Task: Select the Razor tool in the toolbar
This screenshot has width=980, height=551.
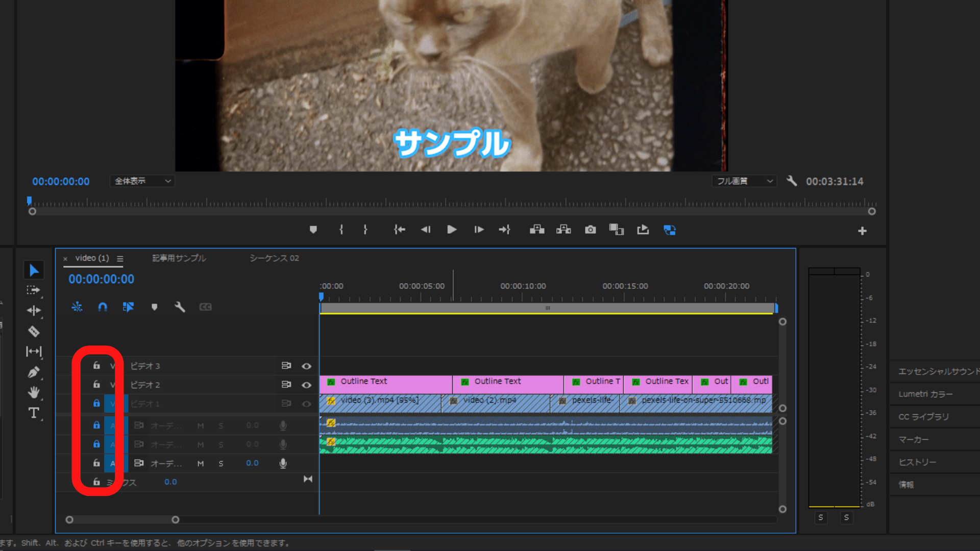Action: pos(34,332)
